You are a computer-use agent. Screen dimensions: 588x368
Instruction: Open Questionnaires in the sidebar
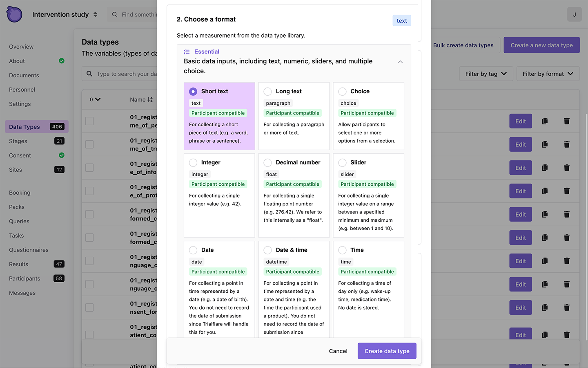29,250
